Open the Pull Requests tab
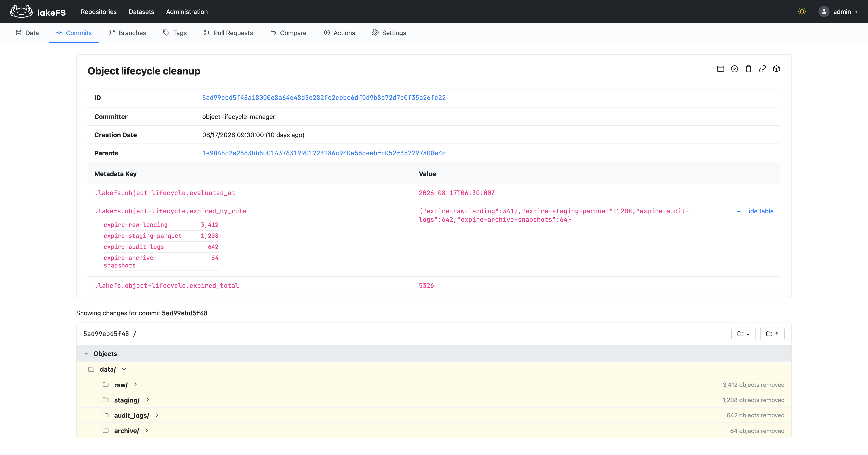868x455 pixels. pos(228,33)
